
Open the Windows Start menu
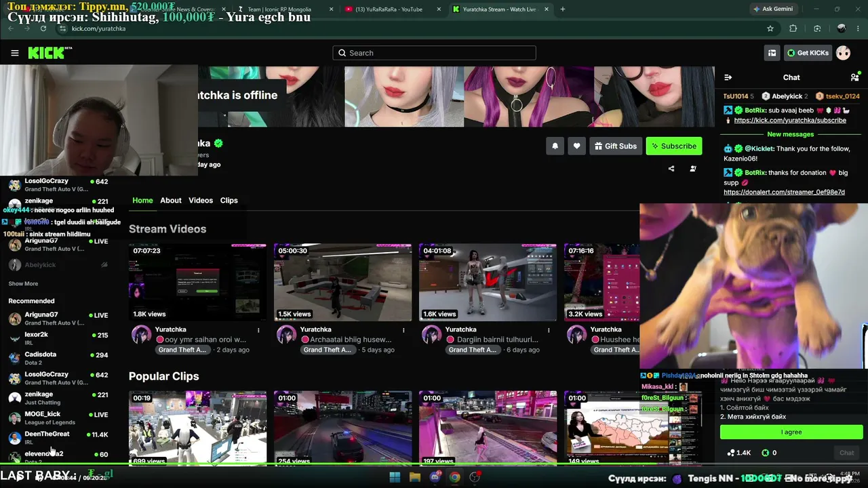click(395, 477)
